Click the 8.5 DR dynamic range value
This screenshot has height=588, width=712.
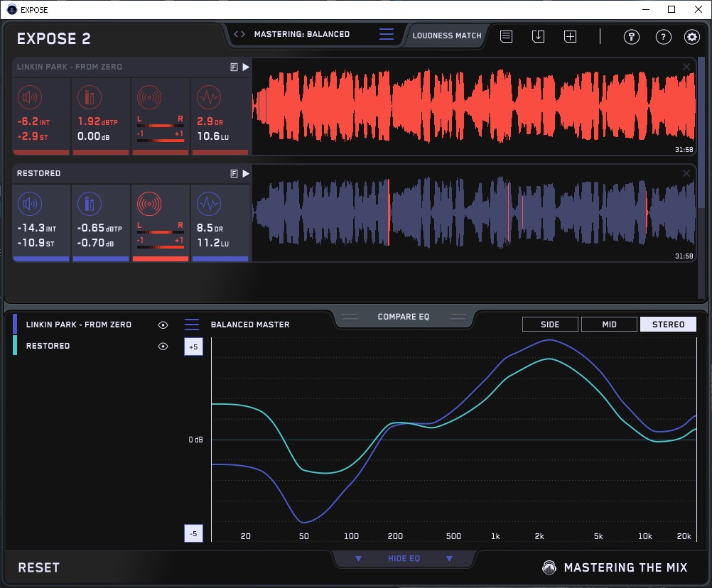(210, 228)
